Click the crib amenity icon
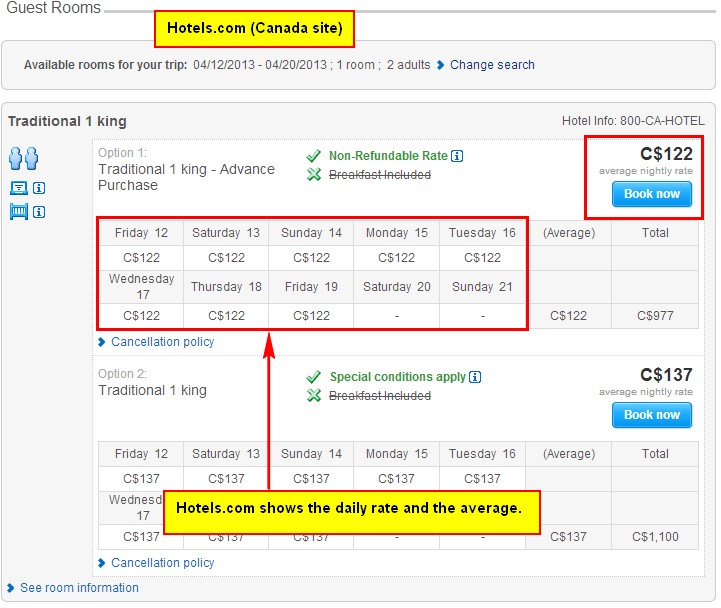The height and width of the screenshot is (608, 721). pyautogui.click(x=19, y=212)
